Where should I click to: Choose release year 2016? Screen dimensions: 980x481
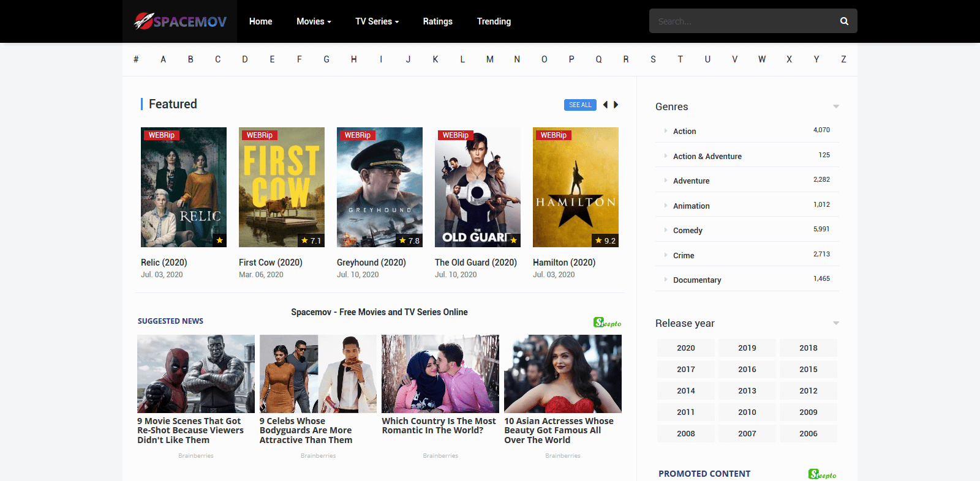pos(747,369)
